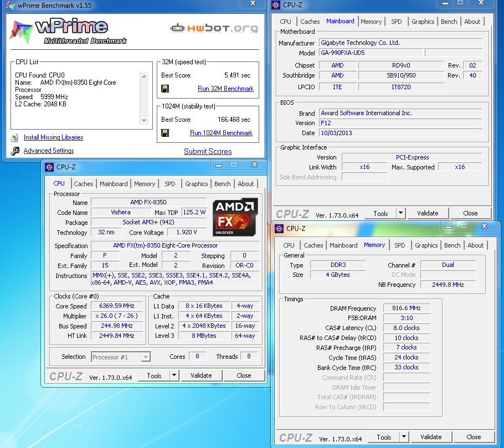Image resolution: width=504 pixels, height=448 pixels.
Task: Switch to Bench tab in CPU window
Action: point(223,184)
